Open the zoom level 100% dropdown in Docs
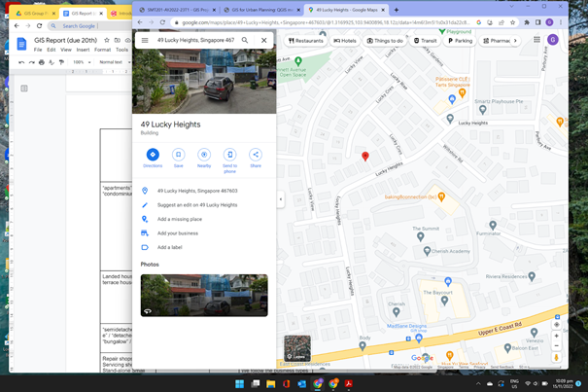The image size is (588, 392). point(82,62)
